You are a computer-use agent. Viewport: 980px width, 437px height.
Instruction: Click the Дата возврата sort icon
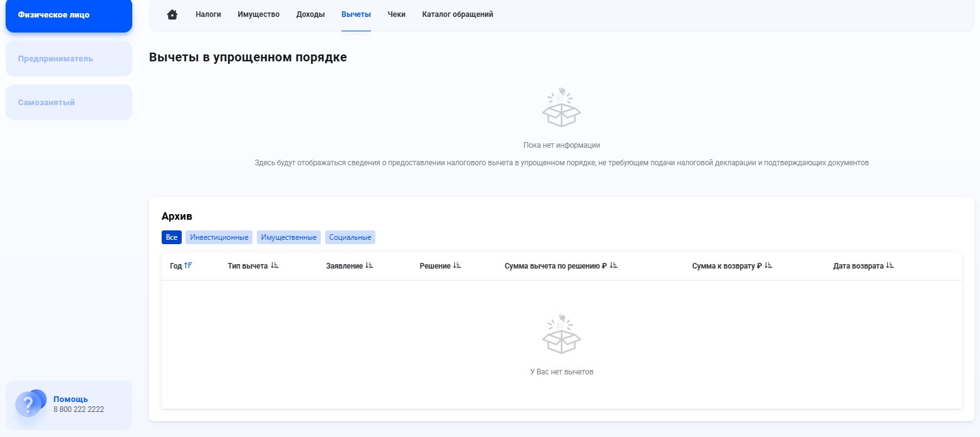tap(890, 265)
